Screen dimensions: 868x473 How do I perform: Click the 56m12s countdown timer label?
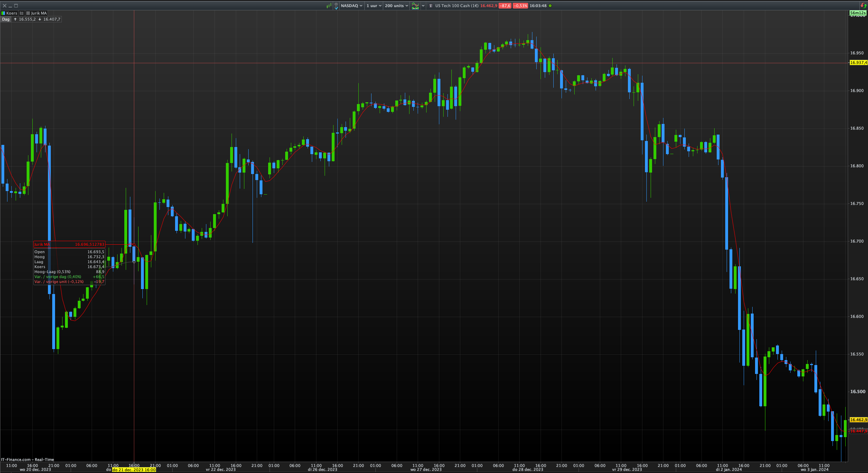click(858, 13)
